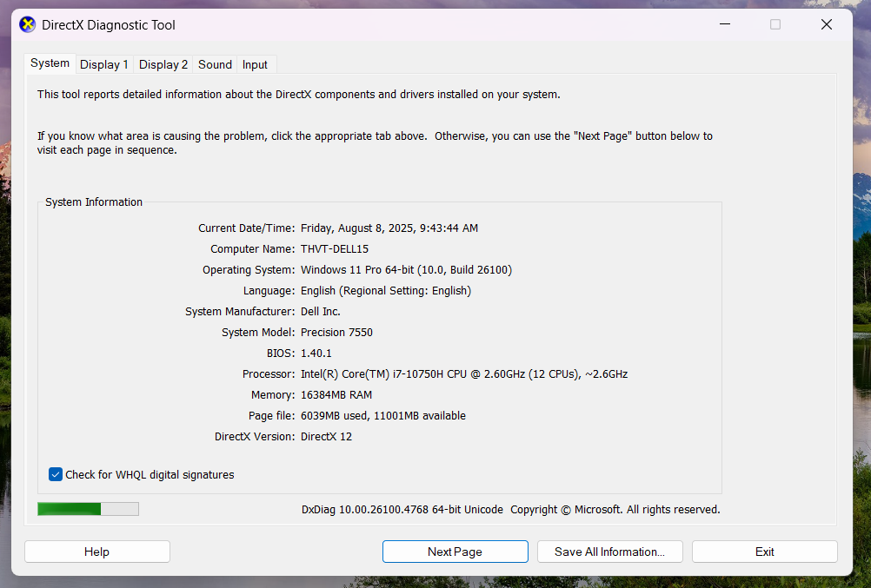Click the Windows 11 Pro 64-bit value
This screenshot has height=588, width=871.
(406, 269)
